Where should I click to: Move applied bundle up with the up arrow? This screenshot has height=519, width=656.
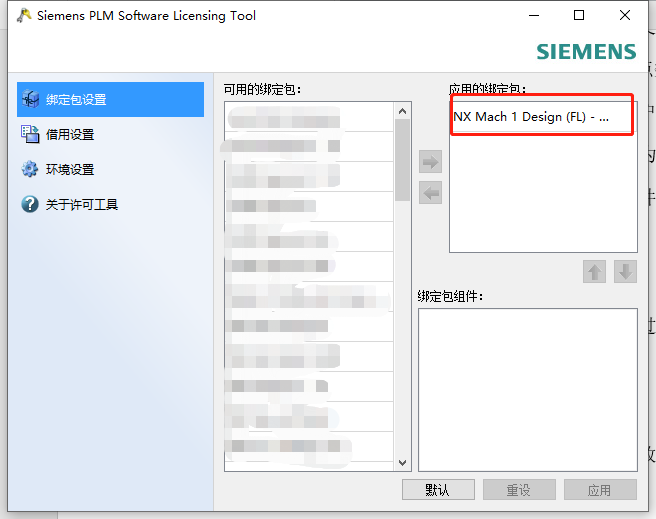coord(594,272)
